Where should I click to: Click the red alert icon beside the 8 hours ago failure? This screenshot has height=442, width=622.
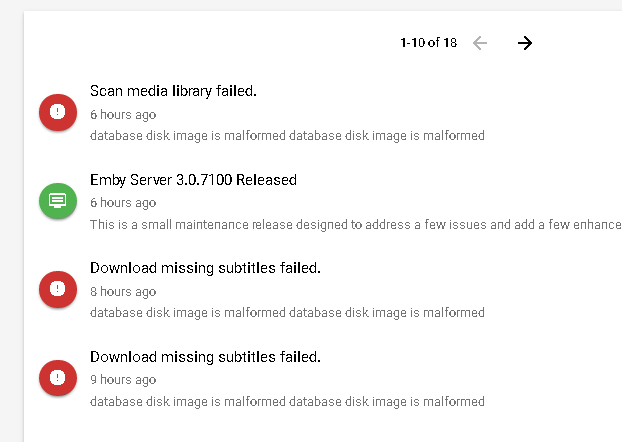click(x=58, y=289)
